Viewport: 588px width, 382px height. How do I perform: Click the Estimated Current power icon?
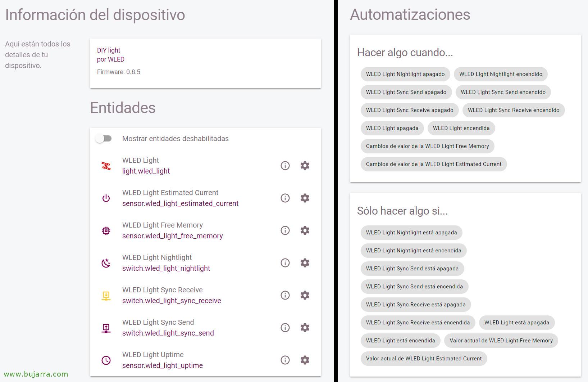106,198
